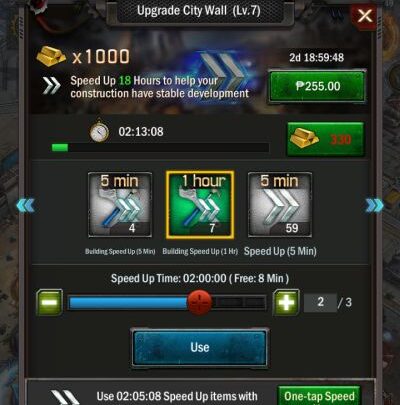Click the empty slider track right of handle
Image resolution: width=400 pixels, height=405 pixels.
click(239, 302)
